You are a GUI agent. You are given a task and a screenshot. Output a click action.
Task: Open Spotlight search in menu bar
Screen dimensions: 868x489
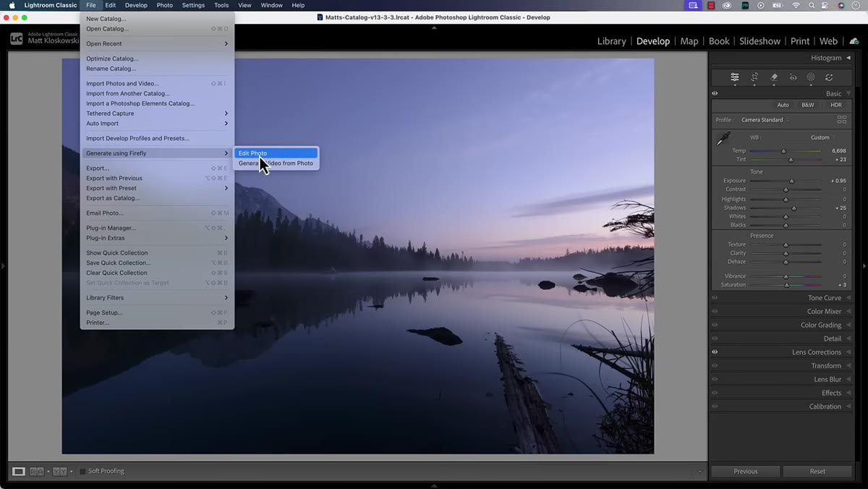click(x=812, y=5)
